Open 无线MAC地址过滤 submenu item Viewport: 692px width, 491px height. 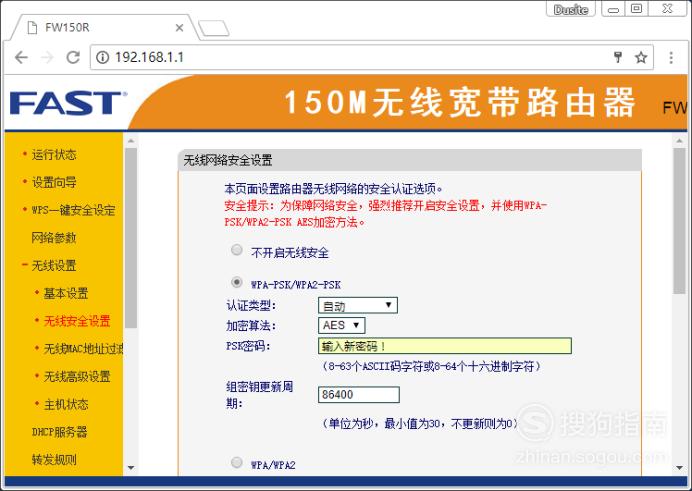tap(83, 349)
